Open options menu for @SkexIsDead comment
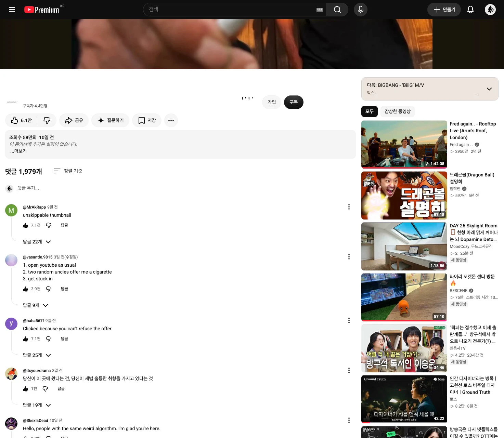This screenshot has height=438, width=504. 349,420
